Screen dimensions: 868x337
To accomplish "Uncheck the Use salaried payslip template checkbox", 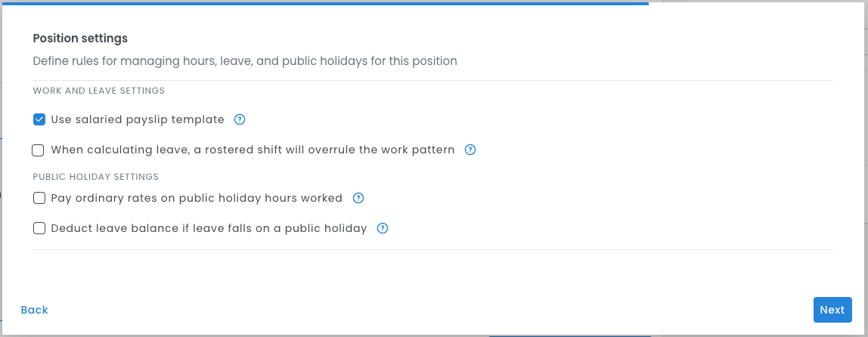I will coord(39,119).
